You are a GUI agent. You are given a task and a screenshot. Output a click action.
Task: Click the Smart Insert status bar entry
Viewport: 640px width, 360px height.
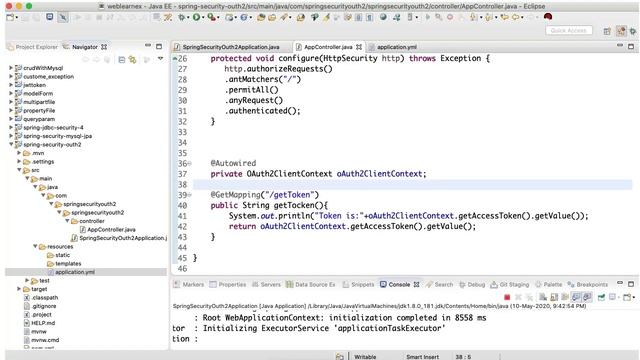(422, 357)
